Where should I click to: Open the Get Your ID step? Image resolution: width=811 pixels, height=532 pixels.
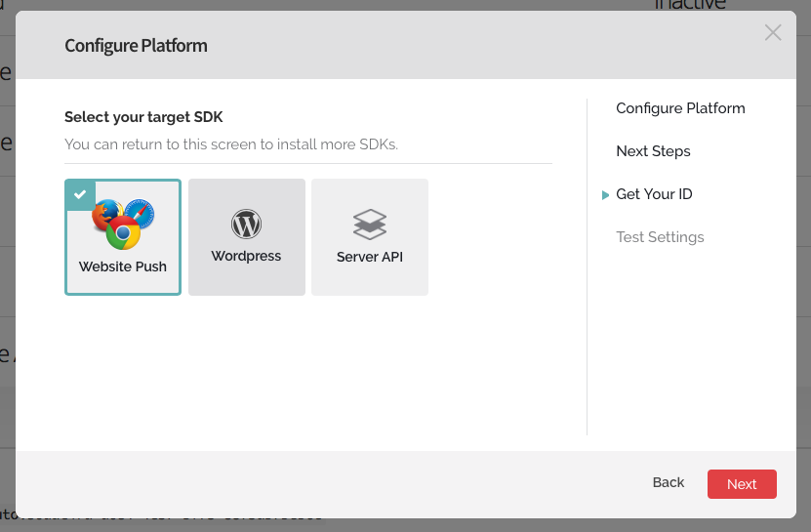(654, 194)
